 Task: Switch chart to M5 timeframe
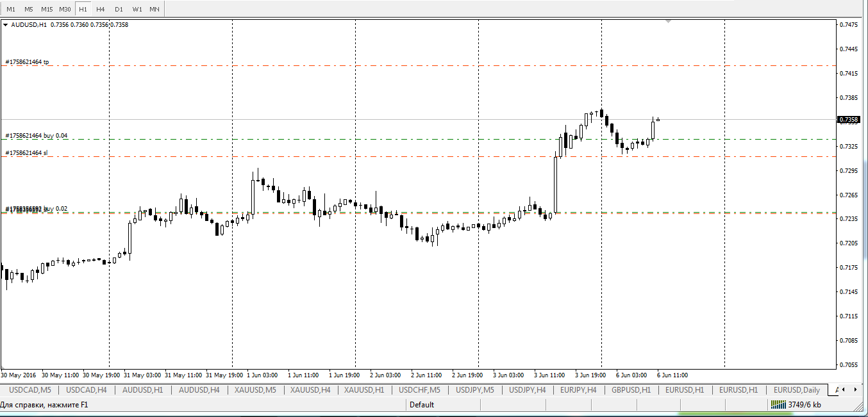tap(29, 10)
